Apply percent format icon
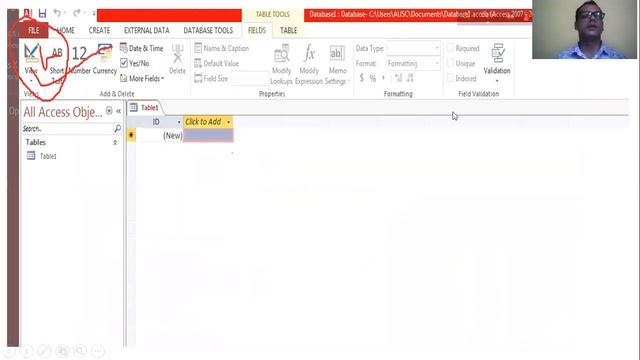The image size is (640, 360). (x=372, y=78)
